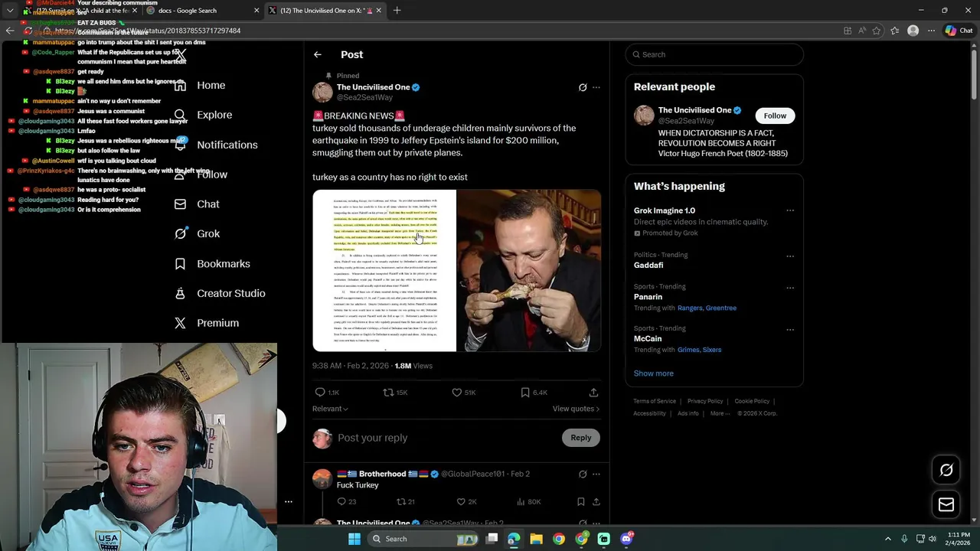The width and height of the screenshot is (980, 551).
Task: Open Explore in the X sidebar
Action: click(x=203, y=115)
